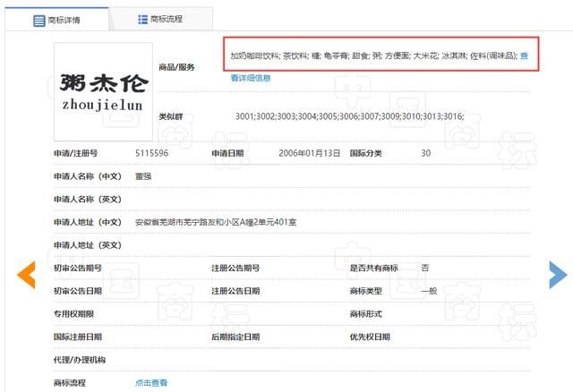Viewport: 573px width, 392px height.
Task: Click the 国际分类 label
Action: (366, 153)
